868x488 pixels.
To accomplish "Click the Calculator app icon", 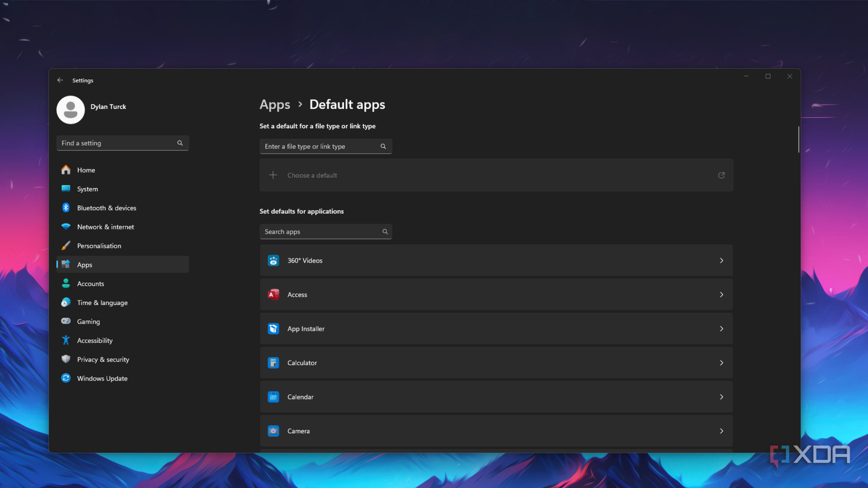I will tap(273, 363).
